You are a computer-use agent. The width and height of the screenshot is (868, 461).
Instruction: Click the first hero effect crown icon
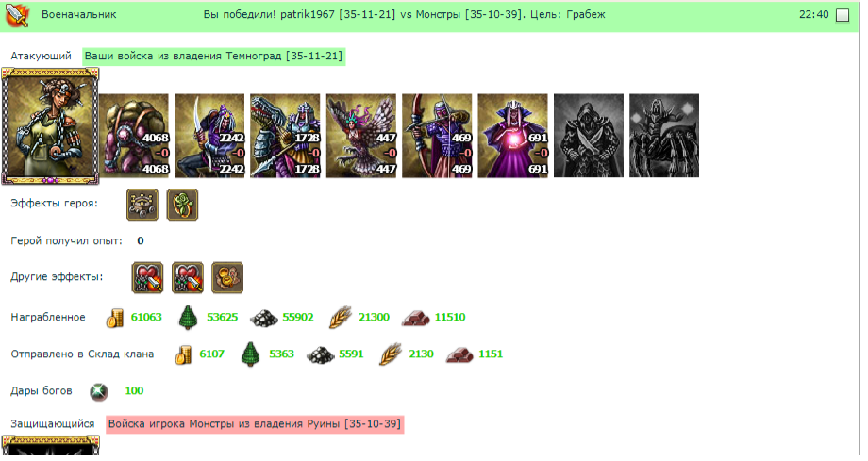(142, 205)
